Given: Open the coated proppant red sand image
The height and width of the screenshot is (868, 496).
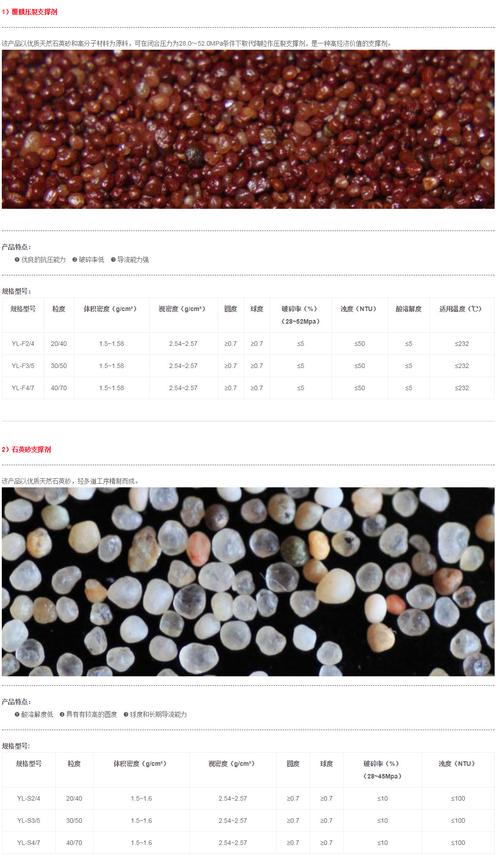Looking at the screenshot, I should pyautogui.click(x=248, y=129).
